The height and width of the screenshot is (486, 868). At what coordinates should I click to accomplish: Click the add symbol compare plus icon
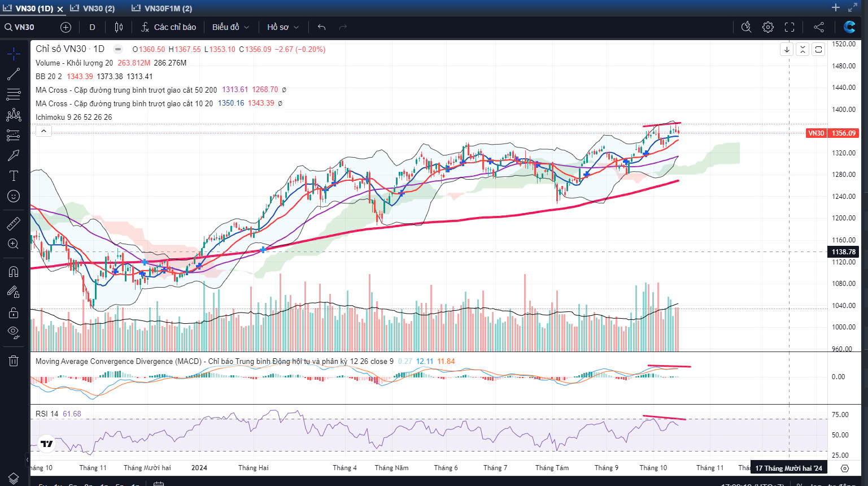point(66,27)
